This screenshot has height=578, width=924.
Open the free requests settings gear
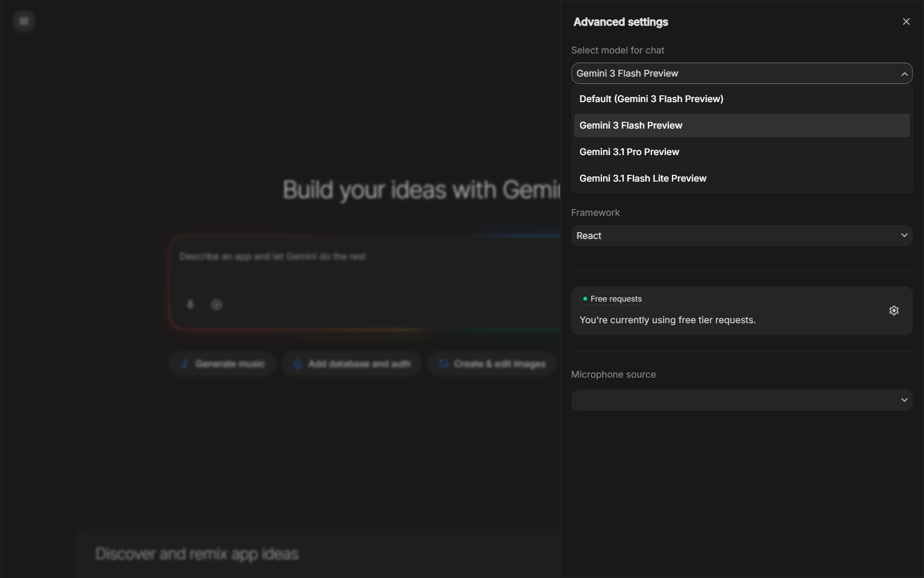point(894,311)
